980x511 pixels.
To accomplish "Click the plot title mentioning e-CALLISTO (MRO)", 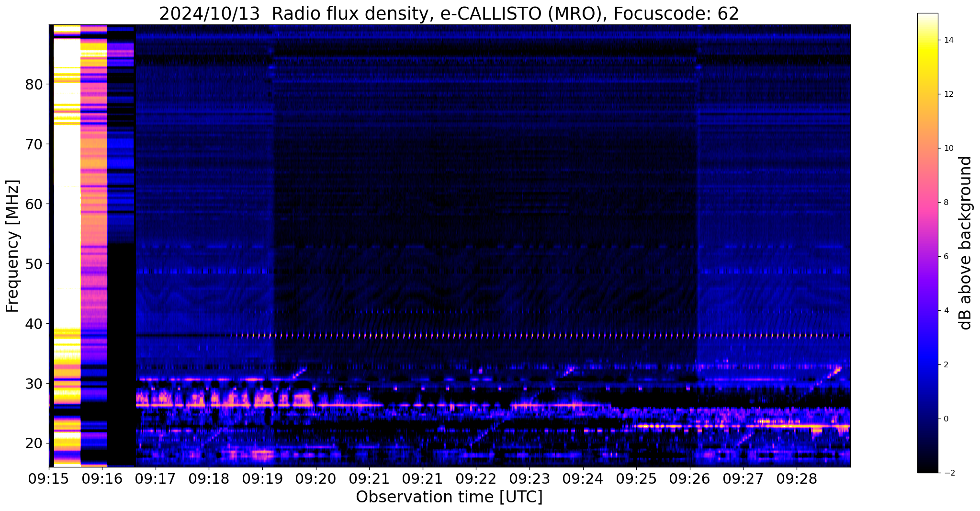I will [x=449, y=13].
